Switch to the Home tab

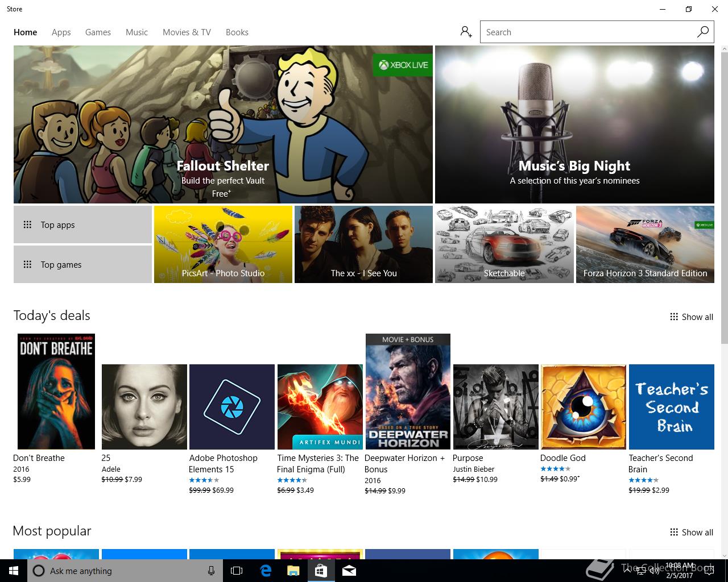[x=26, y=32]
